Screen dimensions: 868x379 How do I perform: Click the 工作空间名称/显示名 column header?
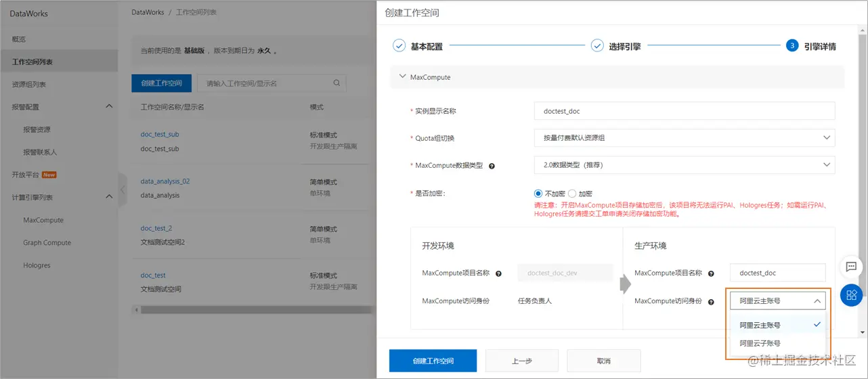173,107
